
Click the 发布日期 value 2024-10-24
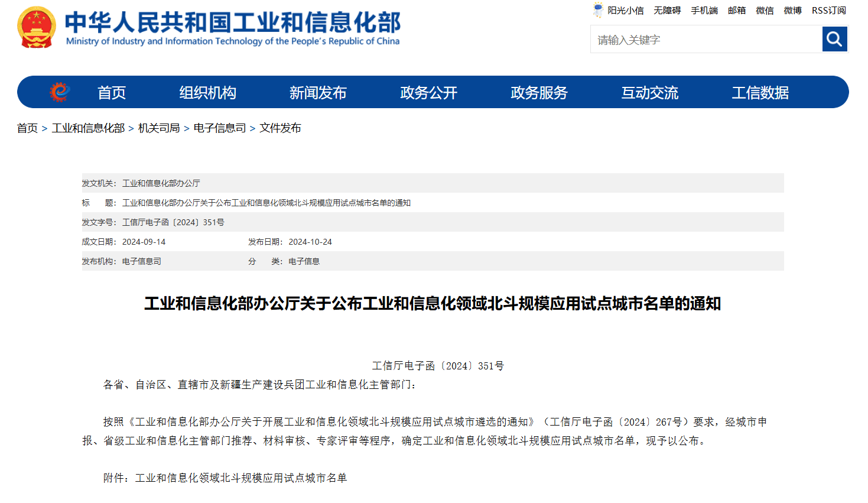click(310, 242)
